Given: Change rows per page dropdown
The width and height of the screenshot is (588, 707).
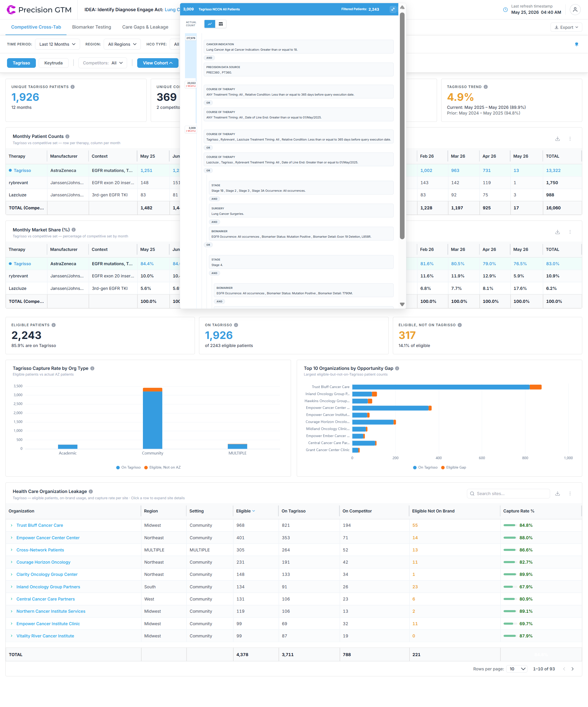Looking at the screenshot, I should (x=517, y=669).
